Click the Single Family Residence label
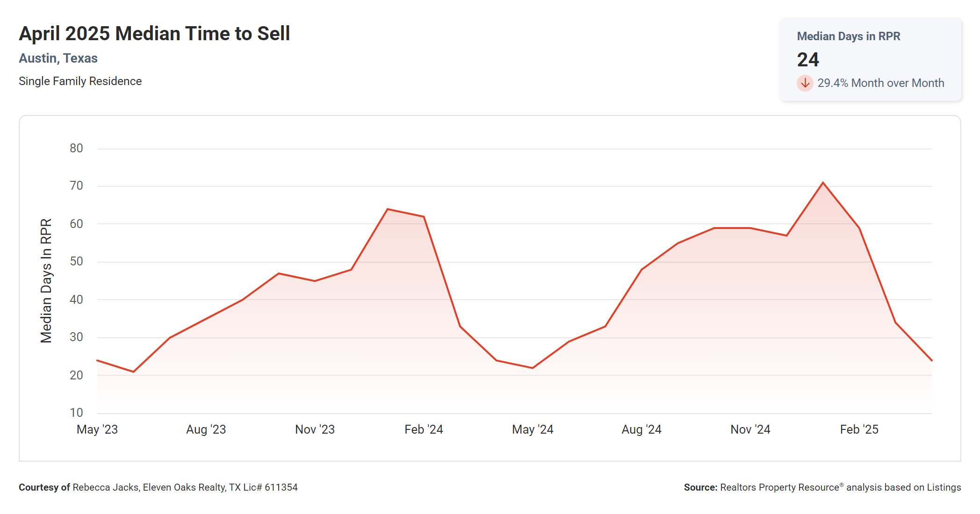980x514 pixels. (x=80, y=81)
